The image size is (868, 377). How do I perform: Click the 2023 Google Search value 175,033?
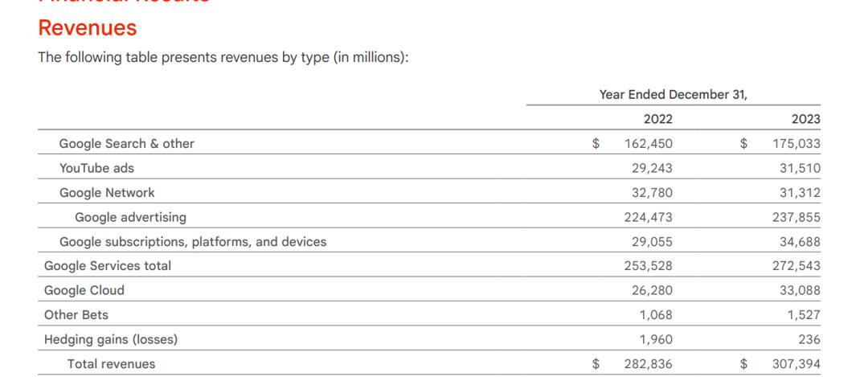[x=796, y=143]
